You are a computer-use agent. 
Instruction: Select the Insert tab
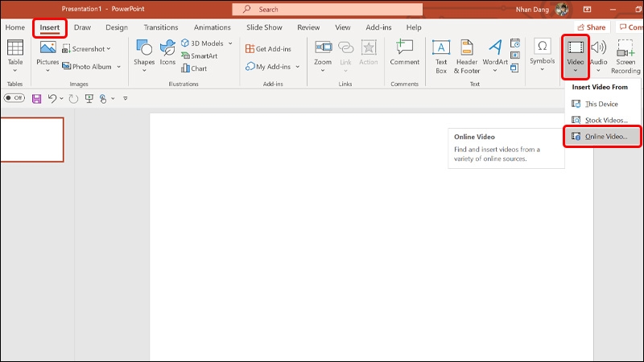(x=50, y=27)
